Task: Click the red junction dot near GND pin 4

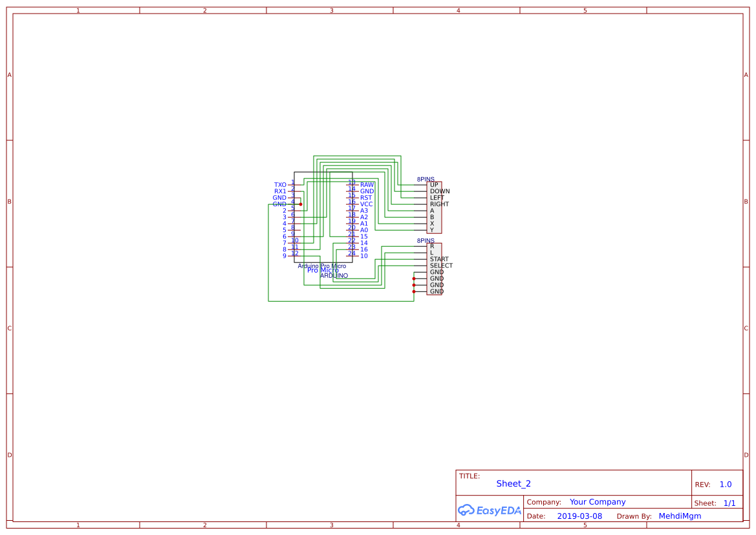Action: coord(300,204)
